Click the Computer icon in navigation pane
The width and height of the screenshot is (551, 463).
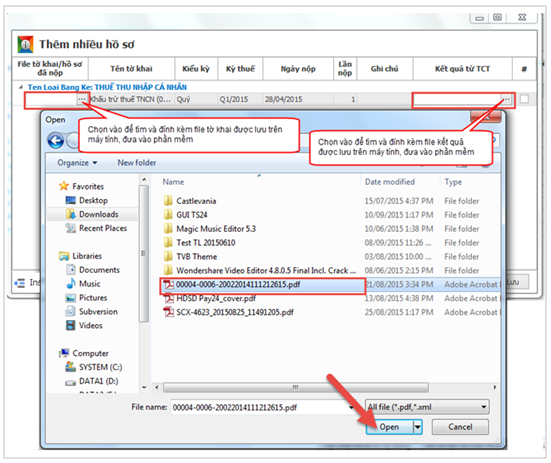tap(64, 353)
